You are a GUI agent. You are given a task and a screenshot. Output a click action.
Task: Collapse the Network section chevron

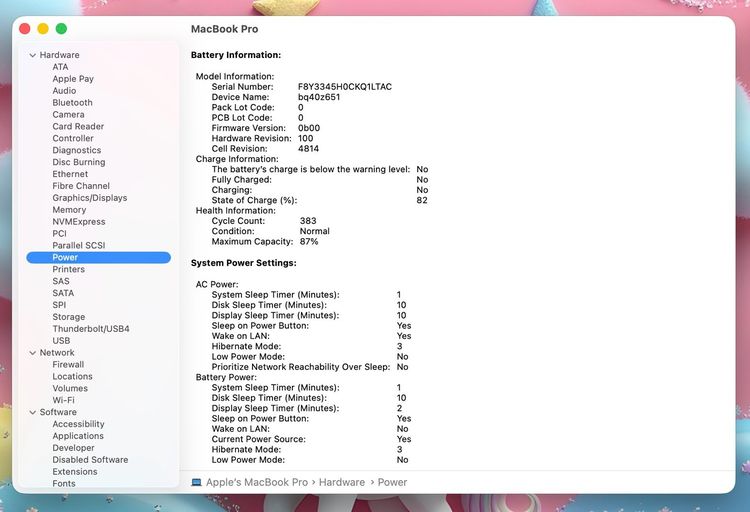point(33,353)
